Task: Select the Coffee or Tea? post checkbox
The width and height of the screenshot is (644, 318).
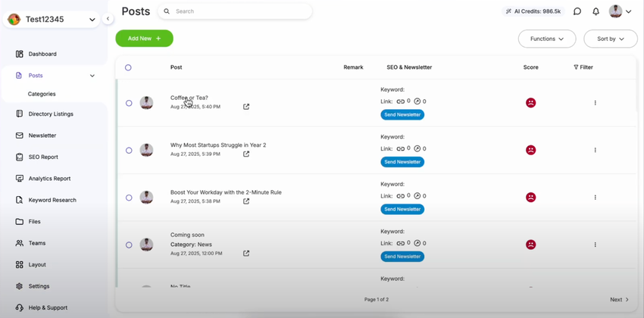Action: [x=129, y=103]
